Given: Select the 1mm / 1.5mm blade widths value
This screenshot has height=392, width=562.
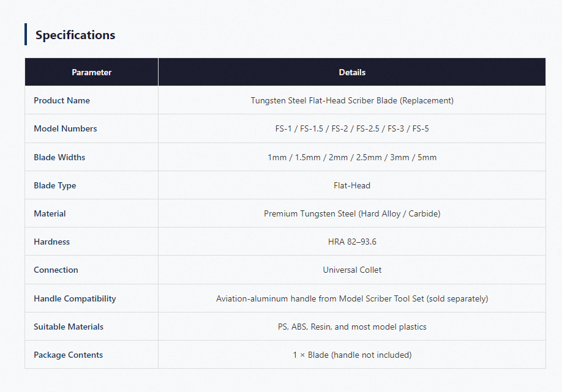Looking at the screenshot, I should [x=352, y=157].
